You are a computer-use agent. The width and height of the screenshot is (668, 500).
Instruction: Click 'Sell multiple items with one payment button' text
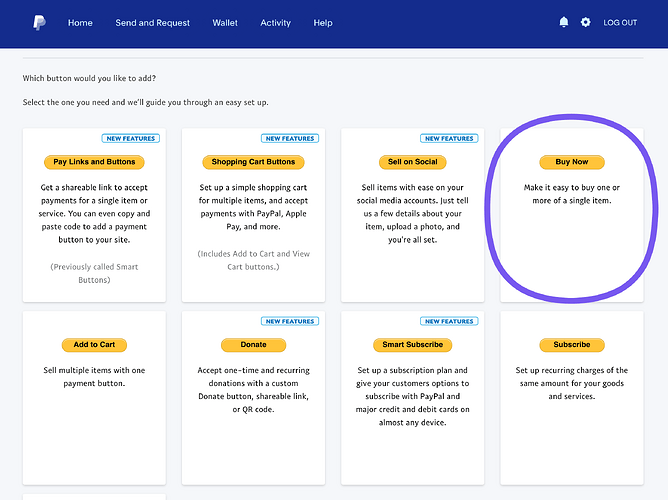94,376
